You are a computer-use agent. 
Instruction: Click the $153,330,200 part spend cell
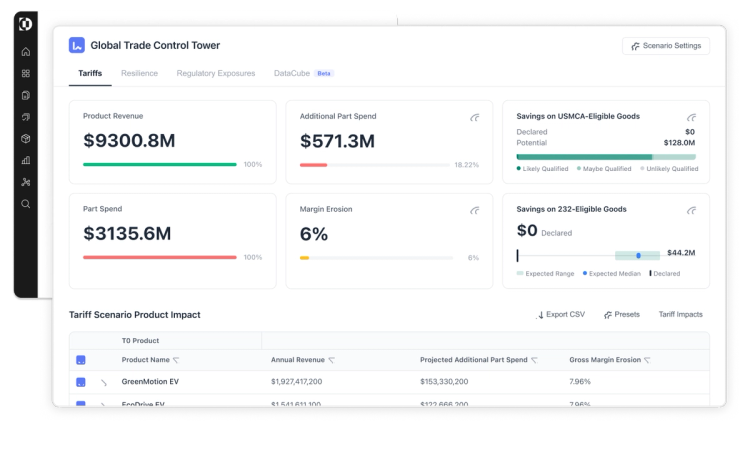tap(444, 382)
